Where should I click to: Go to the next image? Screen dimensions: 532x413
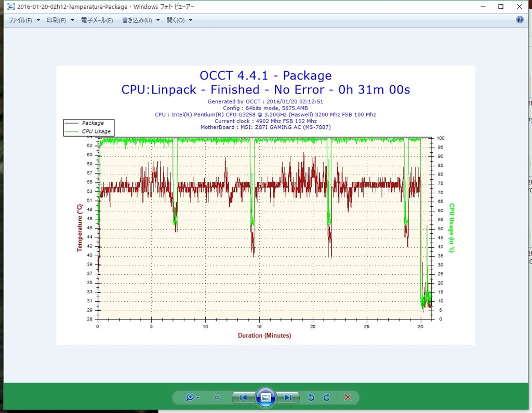point(288,397)
